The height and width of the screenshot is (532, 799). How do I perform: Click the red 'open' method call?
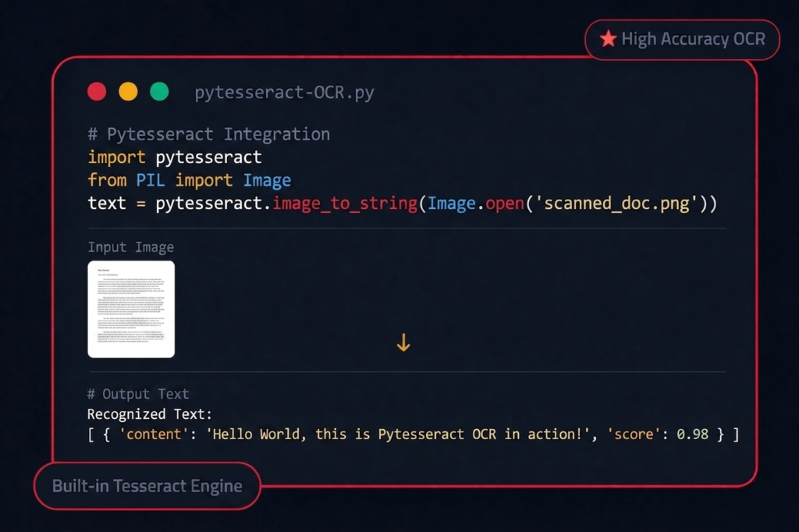click(505, 204)
